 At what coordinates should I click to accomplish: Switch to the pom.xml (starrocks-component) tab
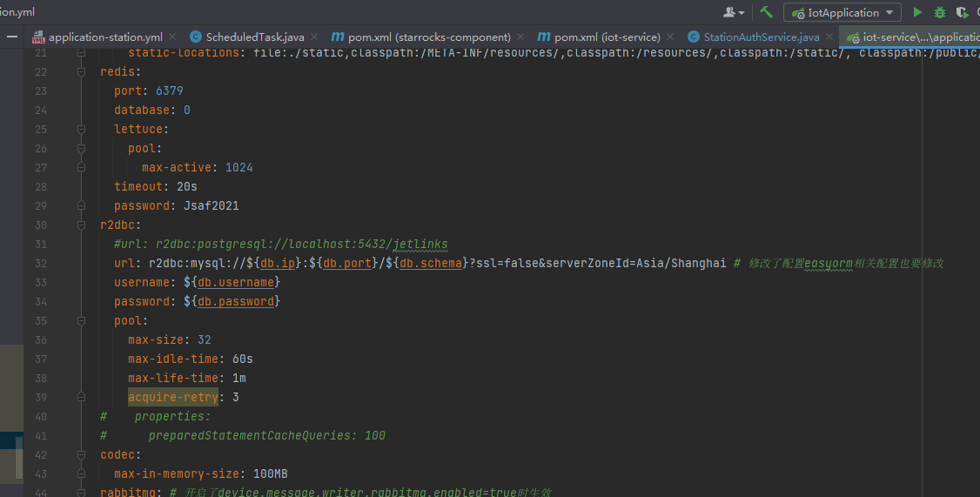click(429, 37)
